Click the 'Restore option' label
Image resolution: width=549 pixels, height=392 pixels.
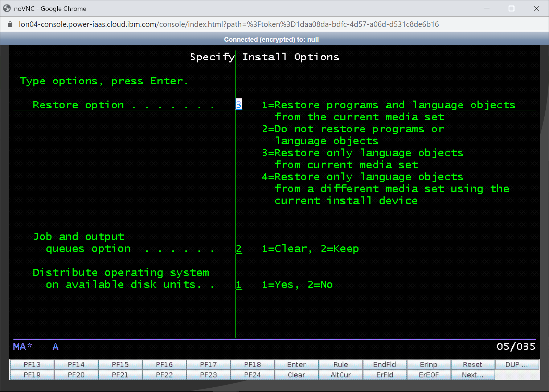point(78,105)
